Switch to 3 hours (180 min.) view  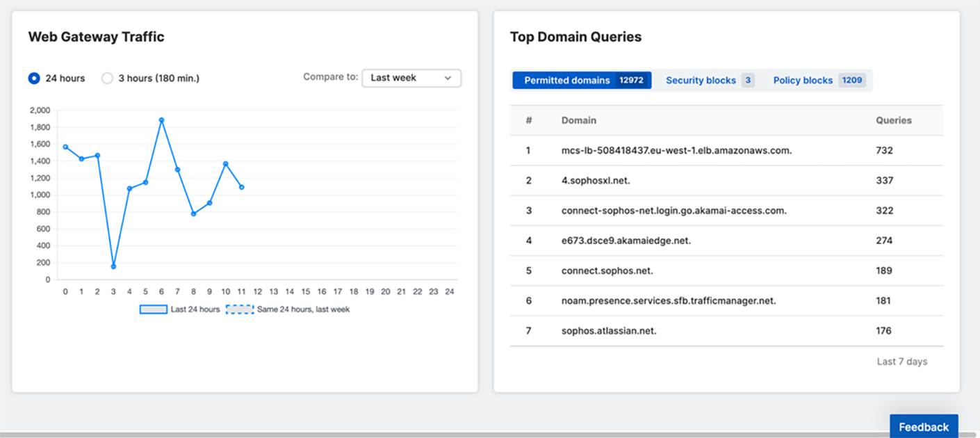107,78
